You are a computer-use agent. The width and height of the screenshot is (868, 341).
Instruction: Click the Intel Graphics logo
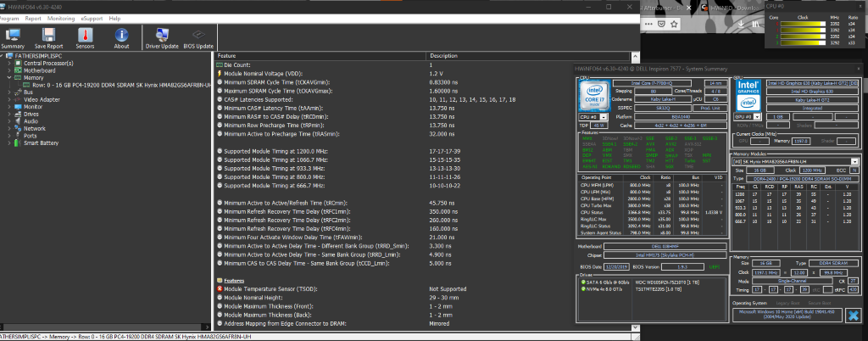tap(748, 97)
